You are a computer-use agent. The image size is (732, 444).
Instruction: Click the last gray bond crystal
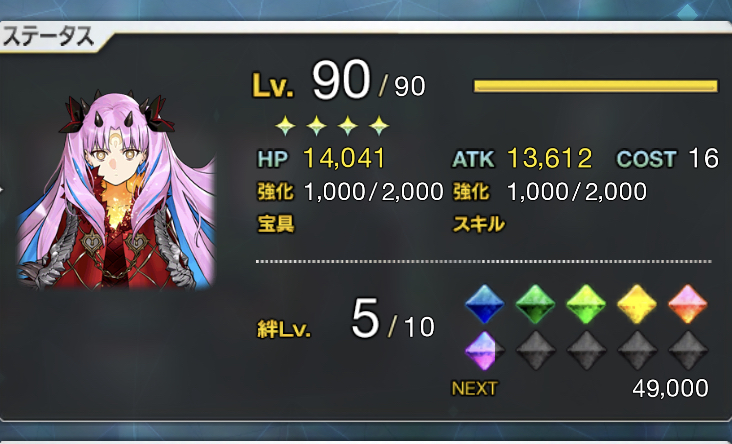coord(688,351)
